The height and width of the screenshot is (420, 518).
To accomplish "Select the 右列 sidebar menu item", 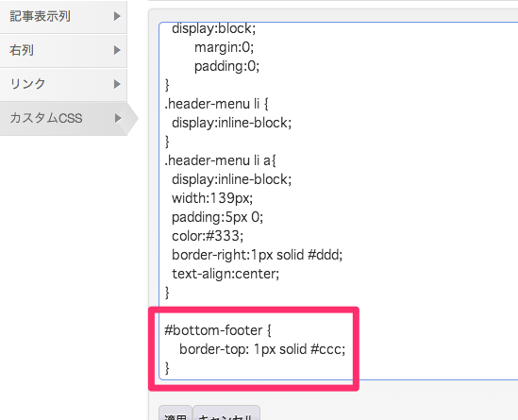I will tap(63, 51).
